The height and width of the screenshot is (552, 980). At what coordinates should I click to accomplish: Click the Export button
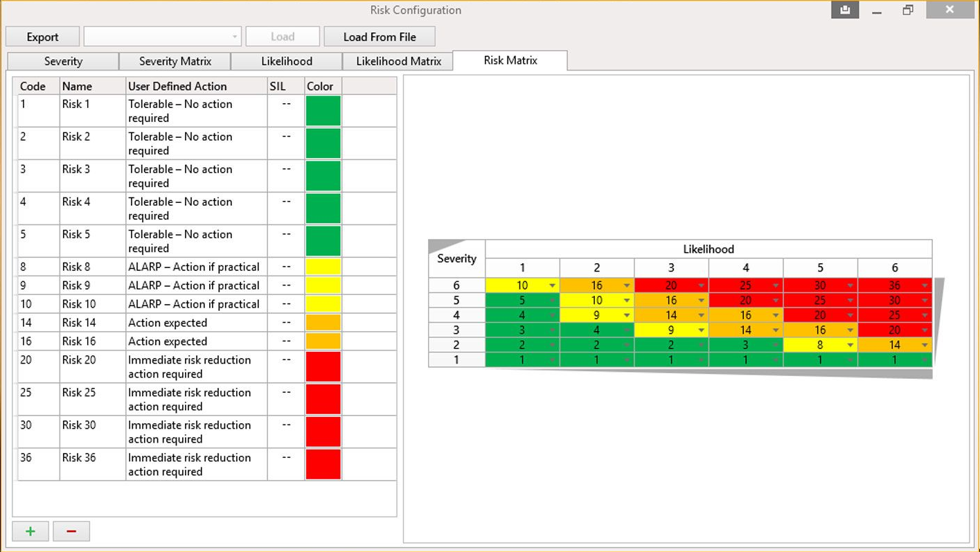pyautogui.click(x=42, y=37)
